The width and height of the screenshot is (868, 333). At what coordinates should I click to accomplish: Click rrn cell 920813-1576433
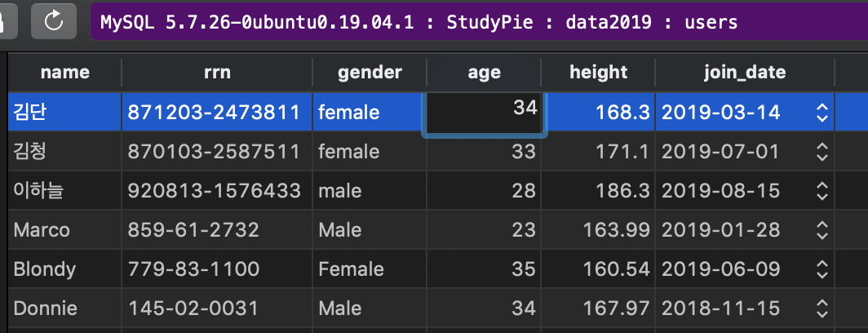pos(214,191)
